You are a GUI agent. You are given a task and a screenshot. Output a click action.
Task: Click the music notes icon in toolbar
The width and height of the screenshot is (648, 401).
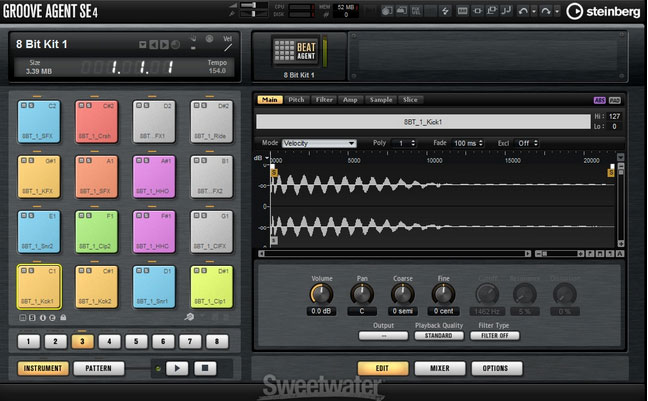coord(506,11)
